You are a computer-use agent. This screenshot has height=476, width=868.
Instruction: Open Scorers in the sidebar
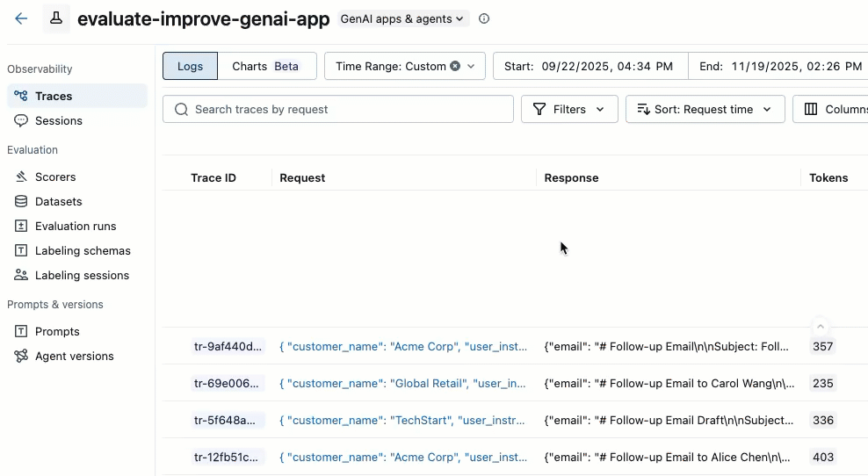pyautogui.click(x=55, y=177)
